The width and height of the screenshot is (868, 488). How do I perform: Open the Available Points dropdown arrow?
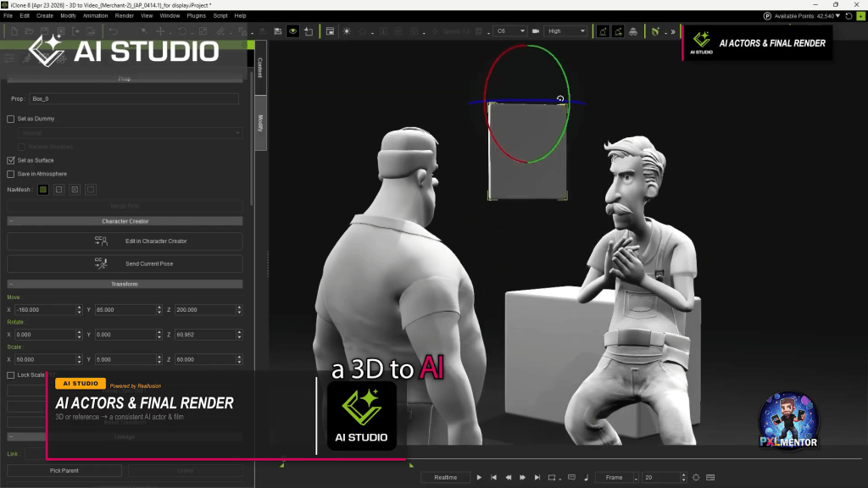point(837,16)
